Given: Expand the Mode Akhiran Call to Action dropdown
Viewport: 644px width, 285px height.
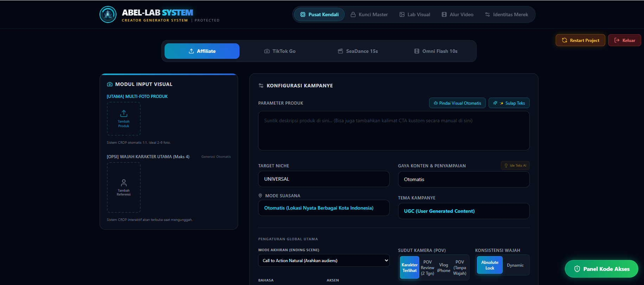Looking at the screenshot, I should point(324,260).
